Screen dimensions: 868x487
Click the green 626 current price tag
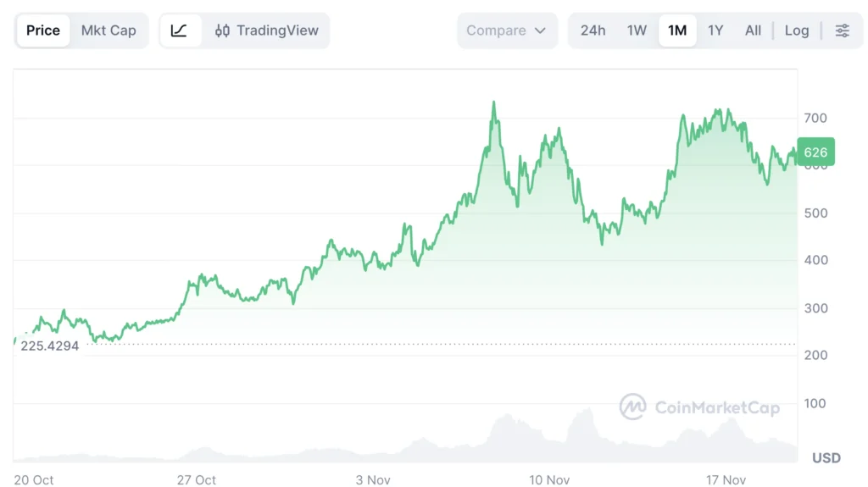coord(815,152)
